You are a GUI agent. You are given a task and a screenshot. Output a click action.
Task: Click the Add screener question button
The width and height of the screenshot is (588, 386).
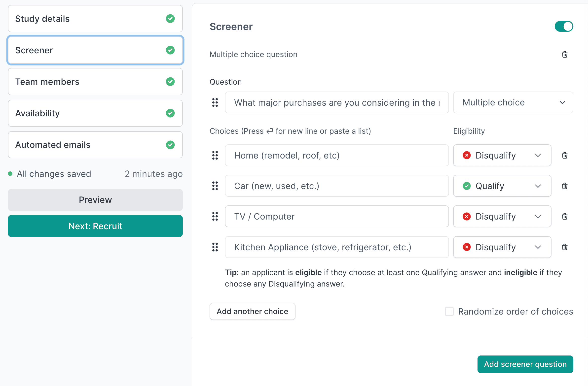525,364
